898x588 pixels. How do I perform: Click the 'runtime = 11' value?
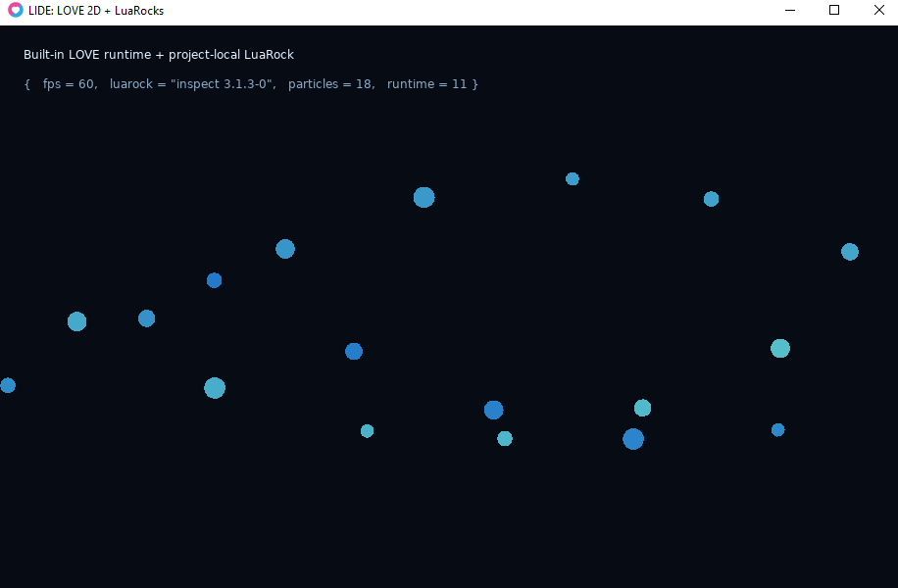point(426,84)
